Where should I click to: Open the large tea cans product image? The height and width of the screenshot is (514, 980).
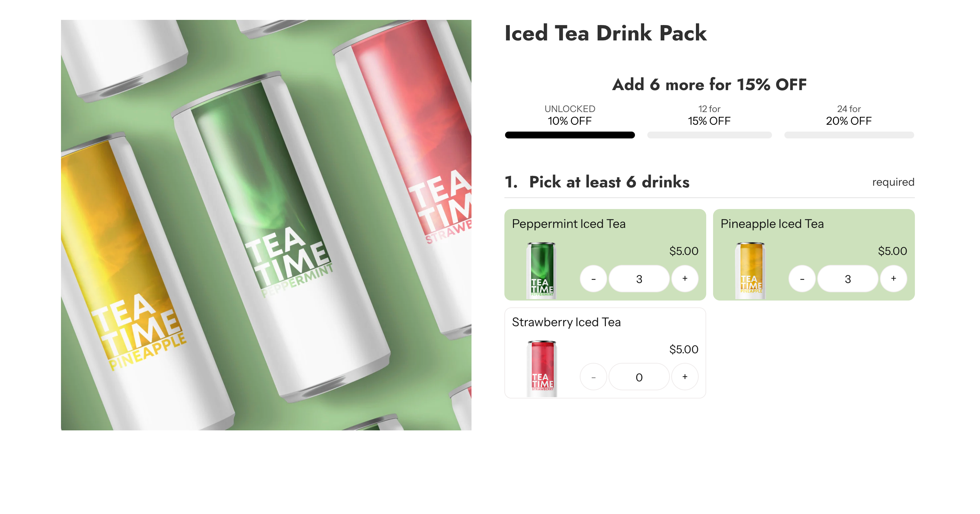point(266,225)
